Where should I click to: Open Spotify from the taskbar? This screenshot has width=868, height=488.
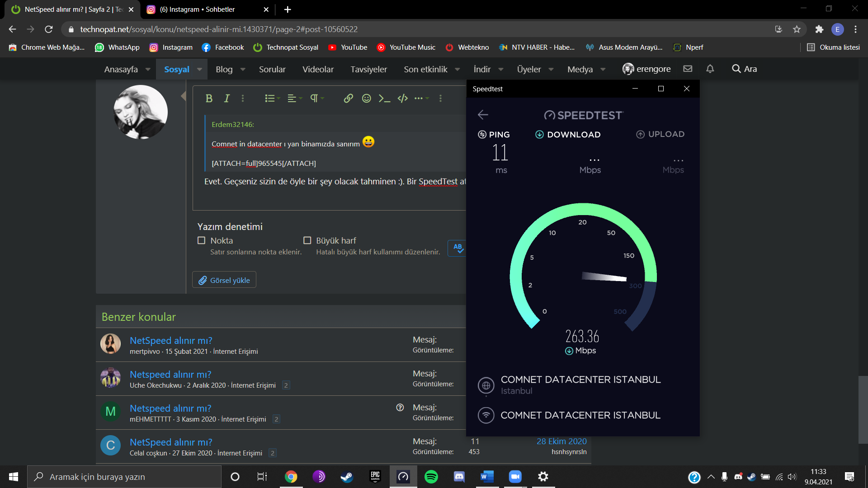pyautogui.click(x=431, y=477)
